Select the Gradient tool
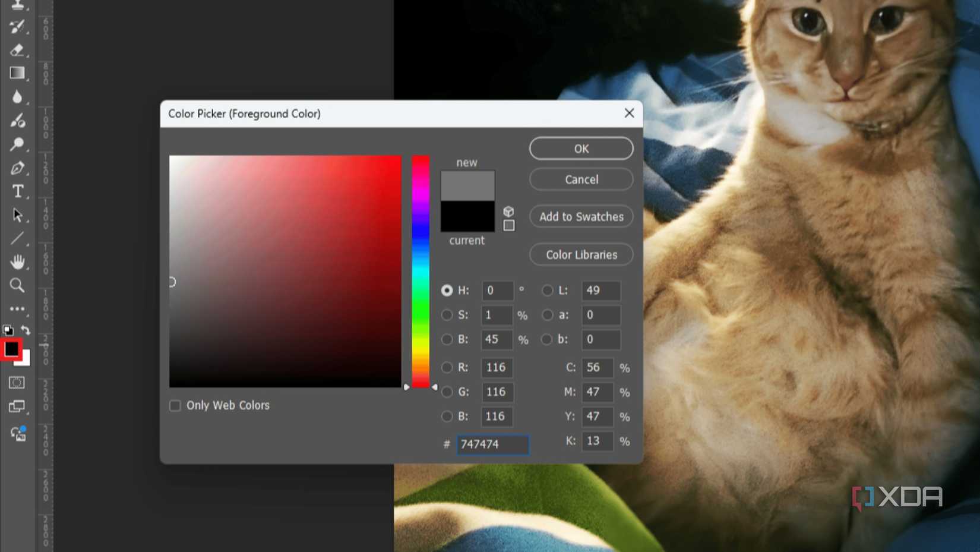Screen dimensions: 980x552 17,72
